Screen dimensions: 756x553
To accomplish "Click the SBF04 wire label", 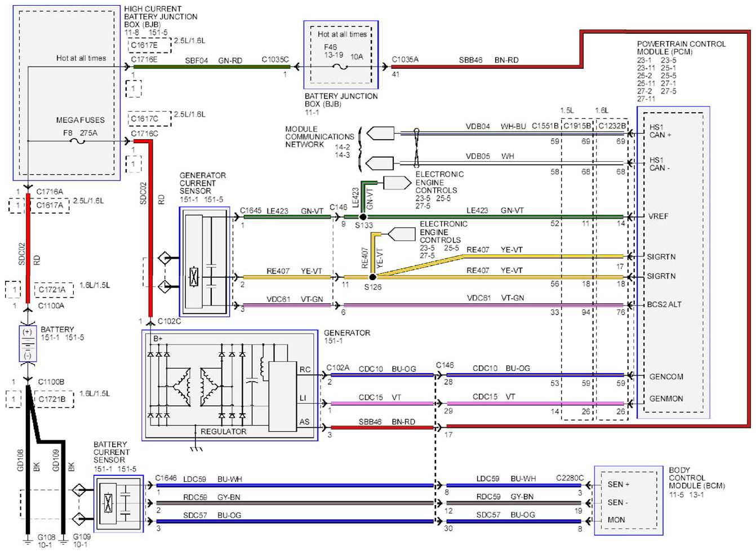I will (x=197, y=60).
